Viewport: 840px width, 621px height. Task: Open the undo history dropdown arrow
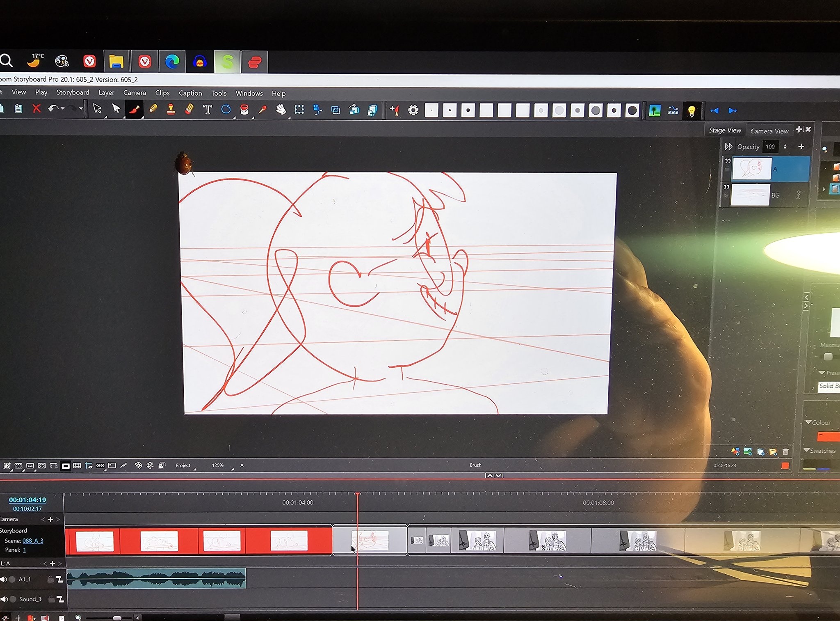click(63, 108)
